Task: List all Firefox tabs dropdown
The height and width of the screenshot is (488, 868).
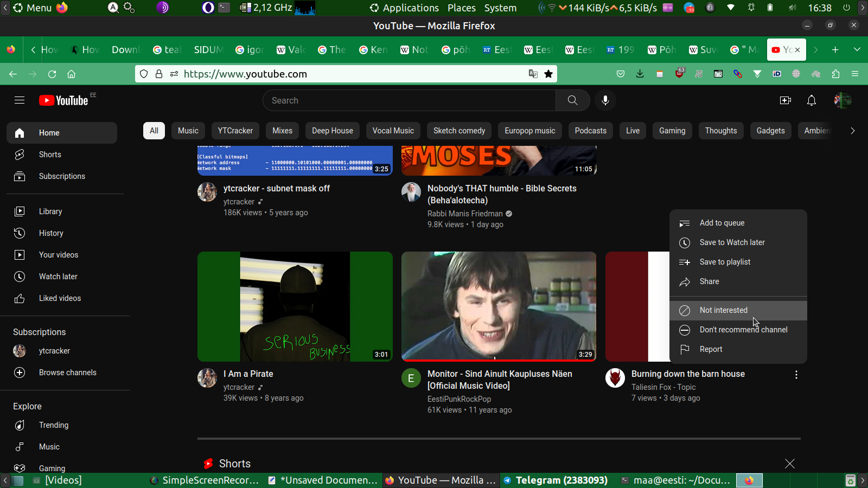Action: pos(857,50)
